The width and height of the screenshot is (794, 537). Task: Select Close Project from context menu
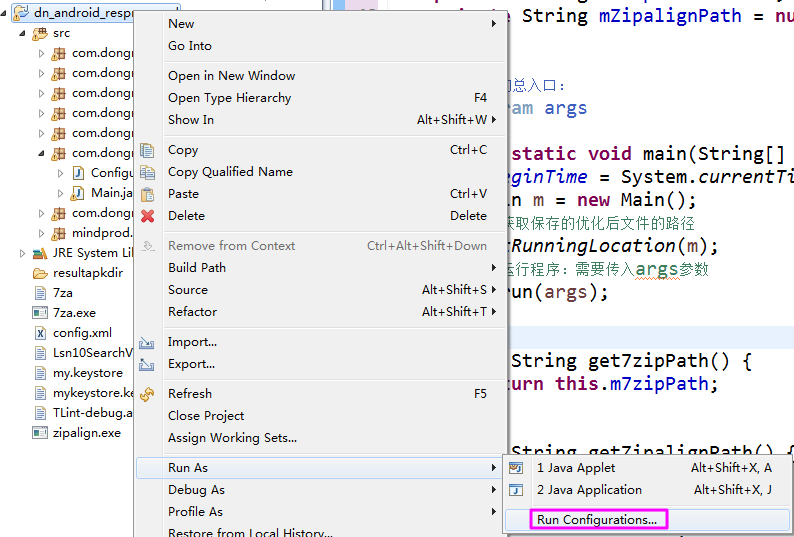206,416
